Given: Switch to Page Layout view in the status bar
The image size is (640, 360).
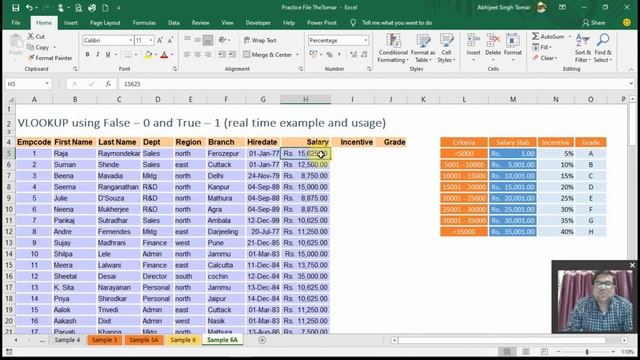Looking at the screenshot, I should (526, 351).
